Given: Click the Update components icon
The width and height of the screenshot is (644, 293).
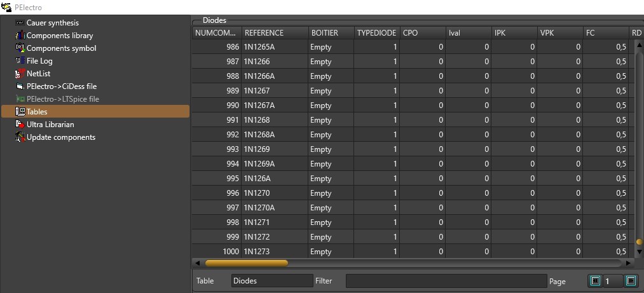Looking at the screenshot, I should 20,137.
